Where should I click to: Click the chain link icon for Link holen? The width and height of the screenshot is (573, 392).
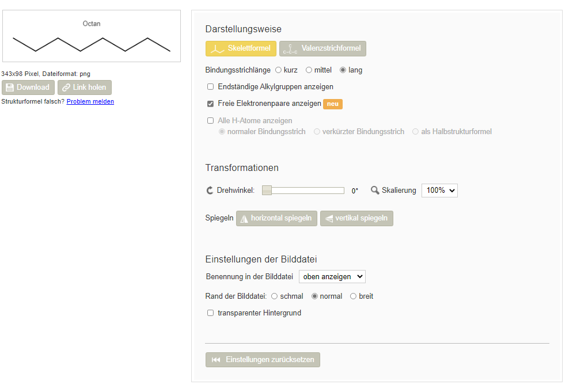click(x=66, y=87)
